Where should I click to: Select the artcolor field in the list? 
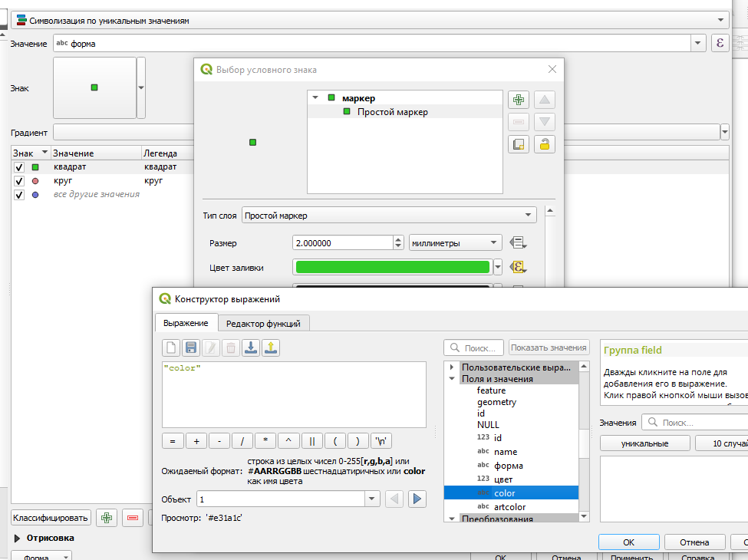(x=510, y=507)
